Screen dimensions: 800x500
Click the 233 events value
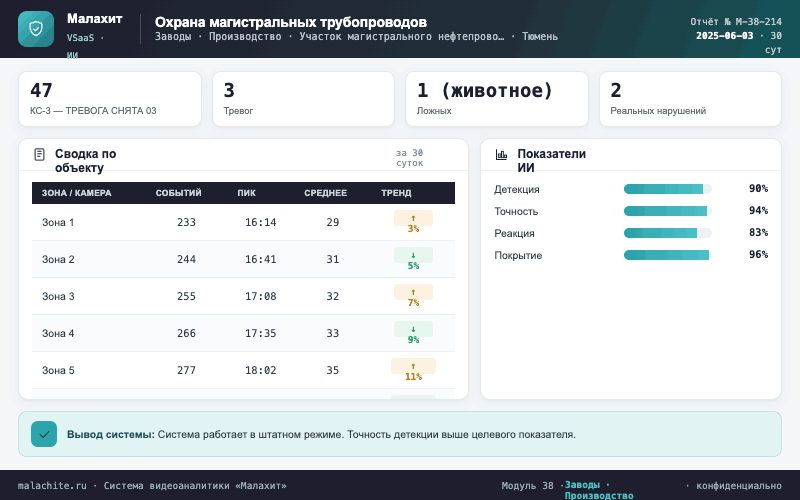tap(186, 222)
